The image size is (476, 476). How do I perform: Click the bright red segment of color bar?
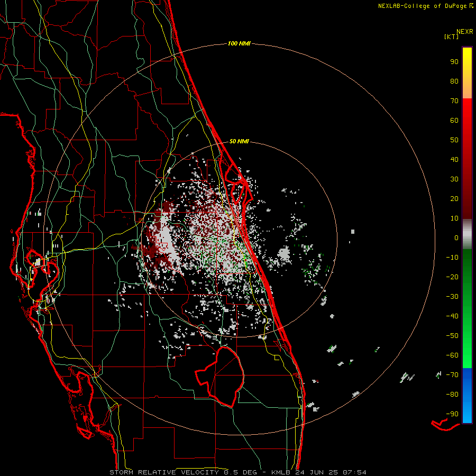pyautogui.click(x=467, y=159)
